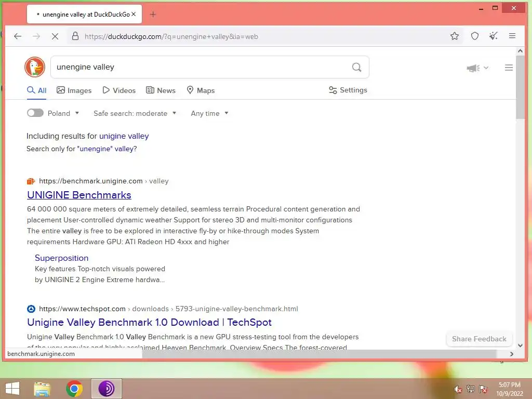Open the search Settings menu
The width and height of the screenshot is (532, 399).
[348, 90]
